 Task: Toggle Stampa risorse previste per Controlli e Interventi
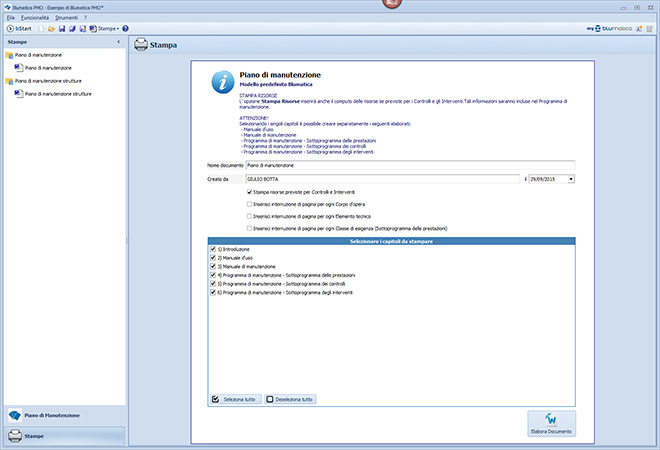pos(250,192)
